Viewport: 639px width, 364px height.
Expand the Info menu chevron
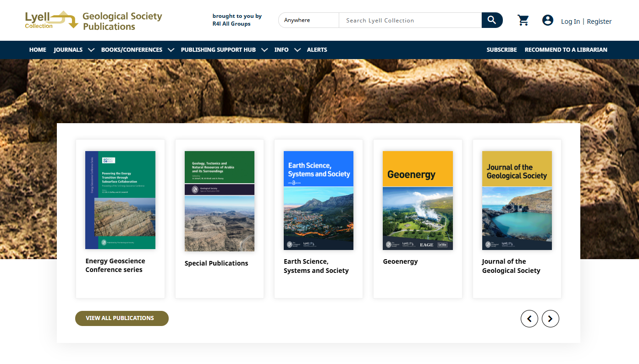[297, 50]
